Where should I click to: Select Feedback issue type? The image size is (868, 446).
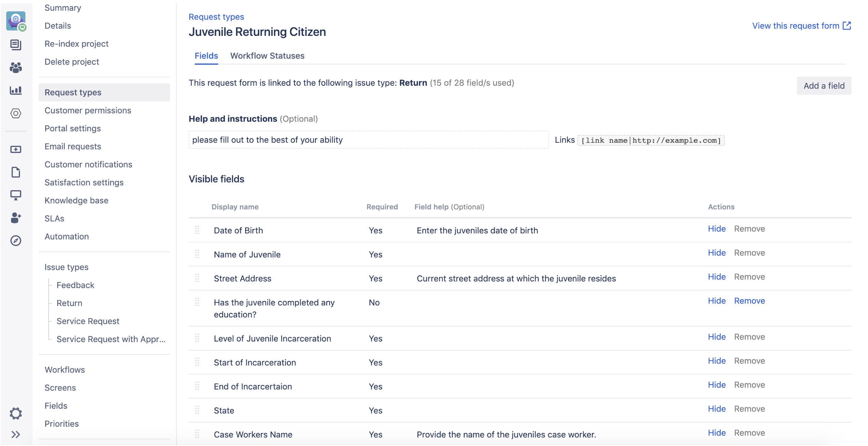(75, 285)
